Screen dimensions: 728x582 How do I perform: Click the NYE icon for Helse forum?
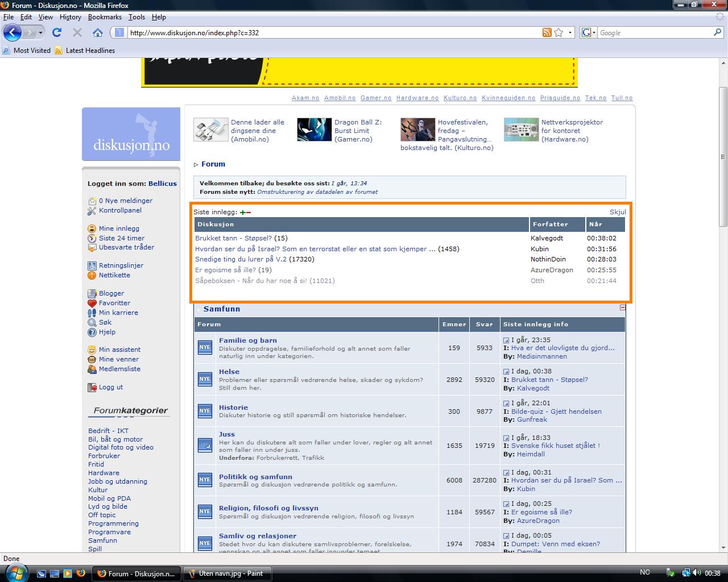pyautogui.click(x=205, y=379)
